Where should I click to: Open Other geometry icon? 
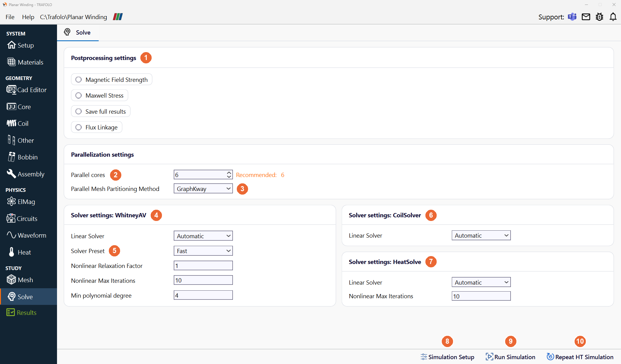[x=12, y=140]
